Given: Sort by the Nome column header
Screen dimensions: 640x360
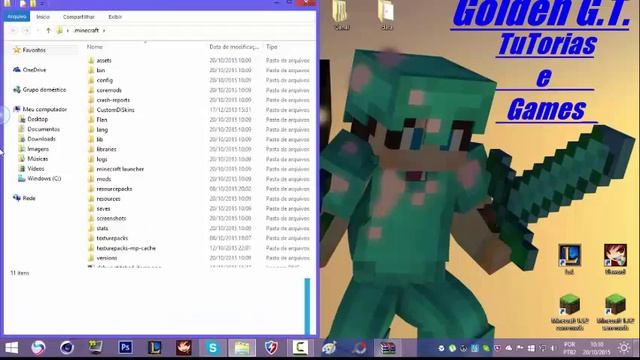Looking at the screenshot, I should tap(95, 47).
